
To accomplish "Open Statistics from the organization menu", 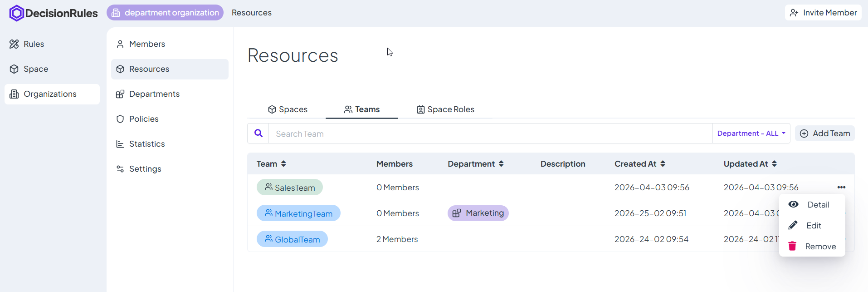I will click(x=146, y=144).
